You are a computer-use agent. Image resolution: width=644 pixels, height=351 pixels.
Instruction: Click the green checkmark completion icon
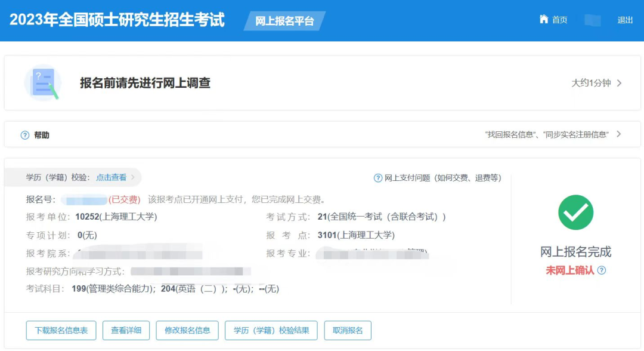[x=575, y=213]
